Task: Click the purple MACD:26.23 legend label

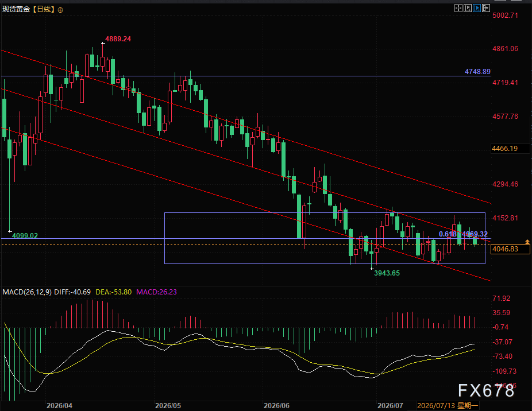Action: (156, 292)
